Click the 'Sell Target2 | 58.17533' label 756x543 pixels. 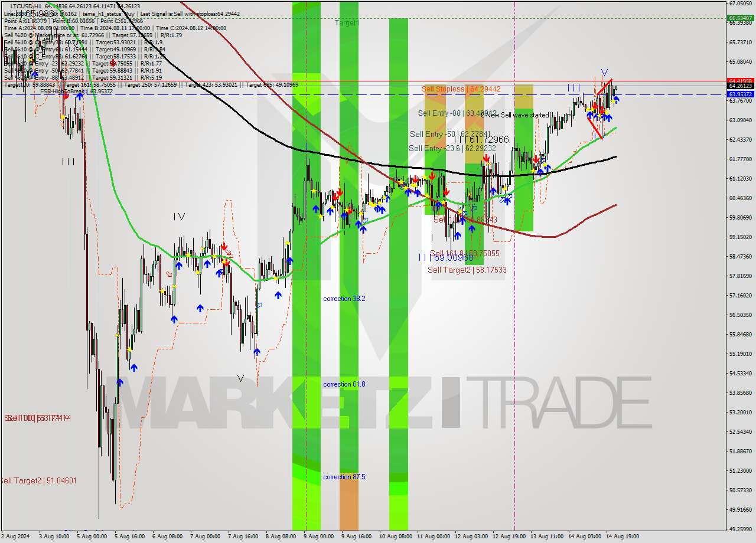tap(467, 270)
